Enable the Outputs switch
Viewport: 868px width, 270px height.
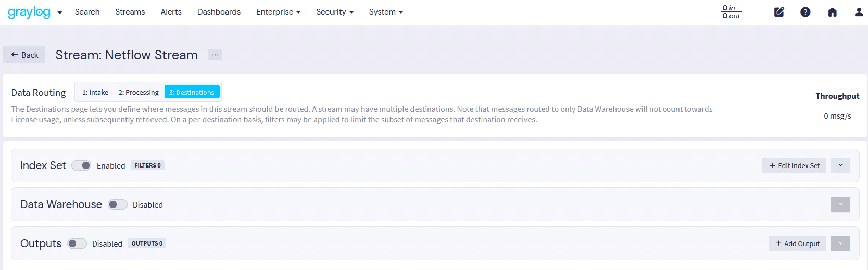click(x=77, y=243)
